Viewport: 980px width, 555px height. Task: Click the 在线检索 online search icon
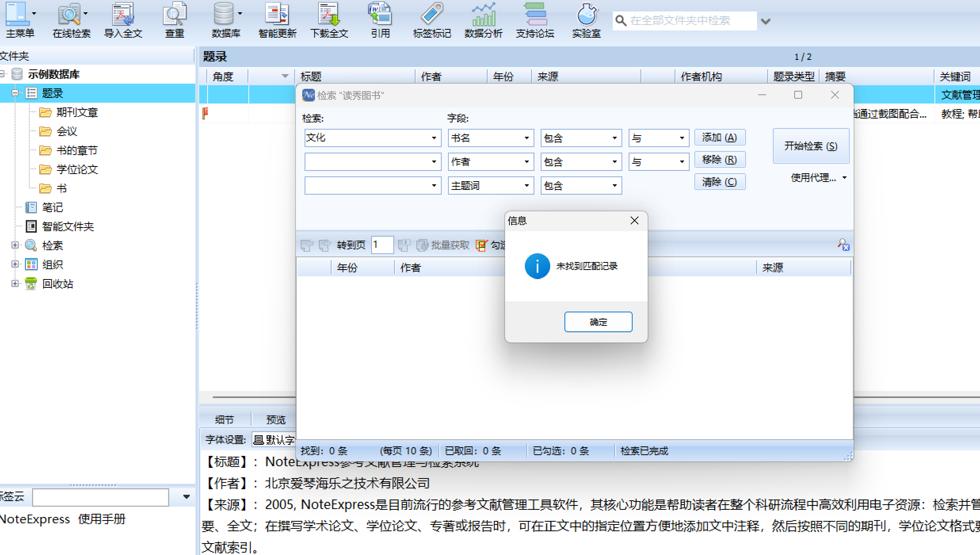pyautogui.click(x=69, y=13)
